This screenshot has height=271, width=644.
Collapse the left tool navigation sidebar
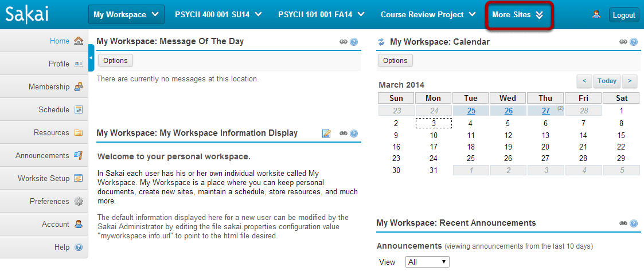click(91, 58)
